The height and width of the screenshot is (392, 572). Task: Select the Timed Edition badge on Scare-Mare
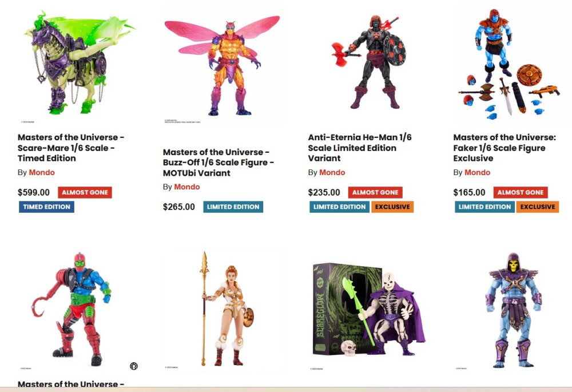47,207
